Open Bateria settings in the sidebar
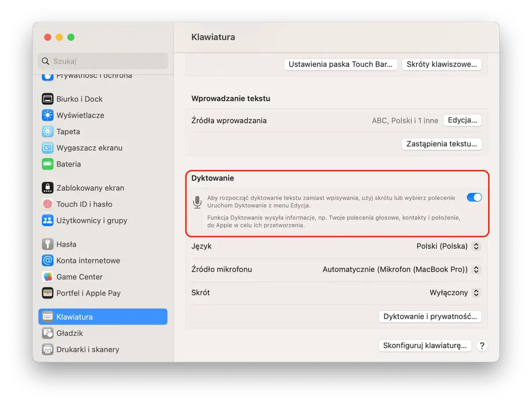This screenshot has height=405, width=532. [68, 164]
